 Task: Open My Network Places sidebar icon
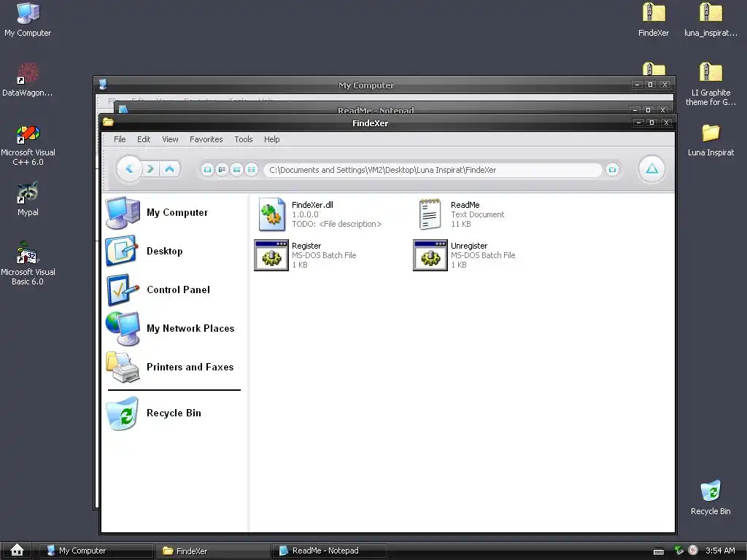click(123, 328)
